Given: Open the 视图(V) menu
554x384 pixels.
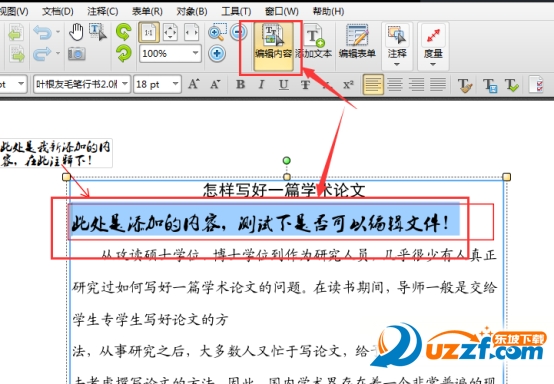Looking at the screenshot, I should click(x=14, y=12).
